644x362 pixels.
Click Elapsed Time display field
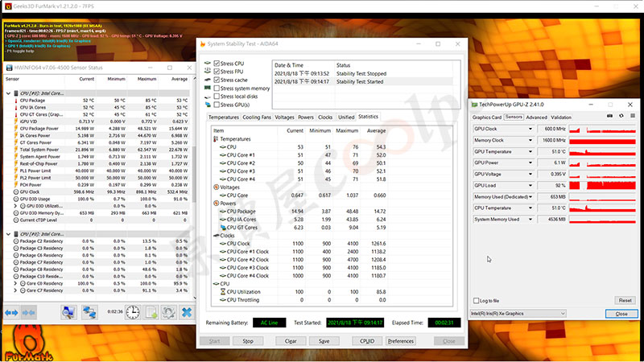click(444, 323)
